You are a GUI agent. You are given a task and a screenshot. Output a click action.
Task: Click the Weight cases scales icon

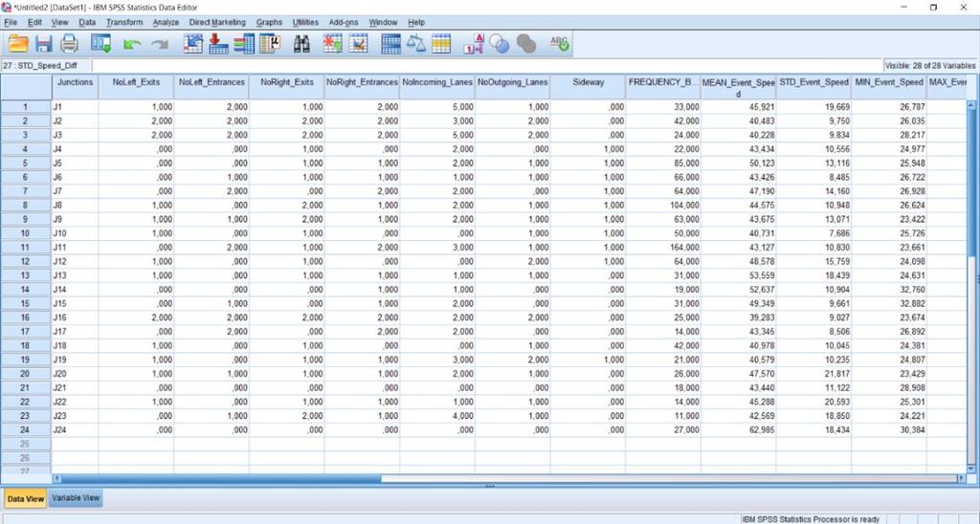tap(415, 44)
